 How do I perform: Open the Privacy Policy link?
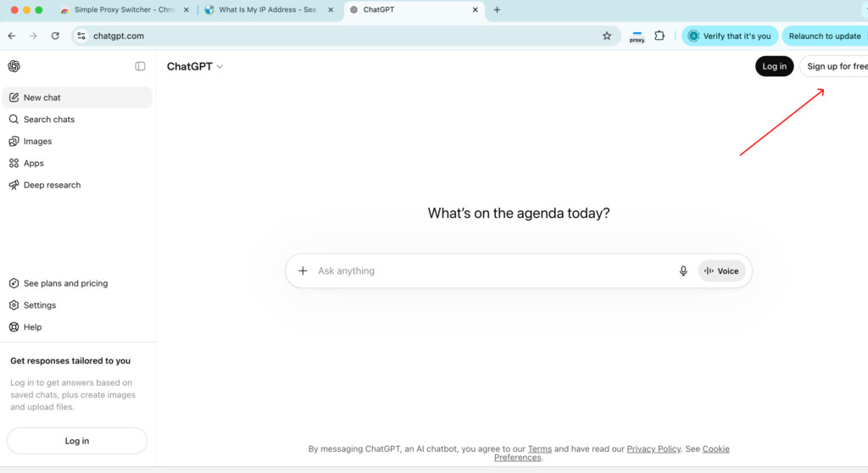654,449
